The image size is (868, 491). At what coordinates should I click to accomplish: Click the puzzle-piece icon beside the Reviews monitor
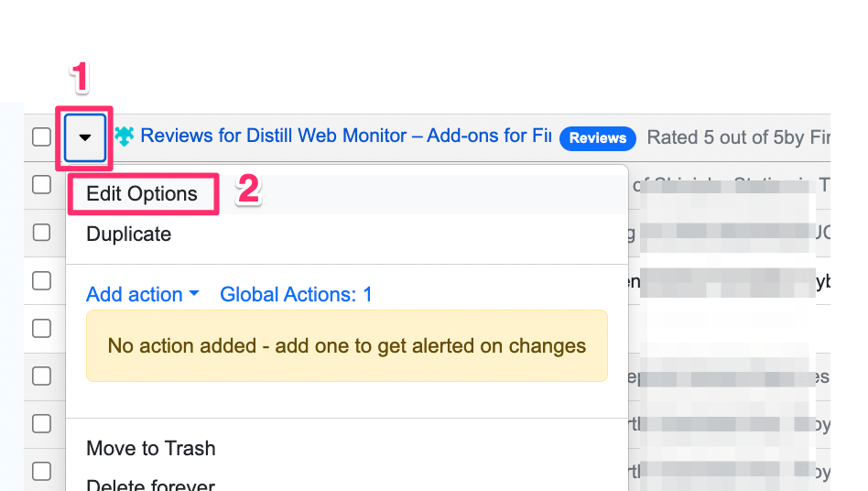[125, 136]
